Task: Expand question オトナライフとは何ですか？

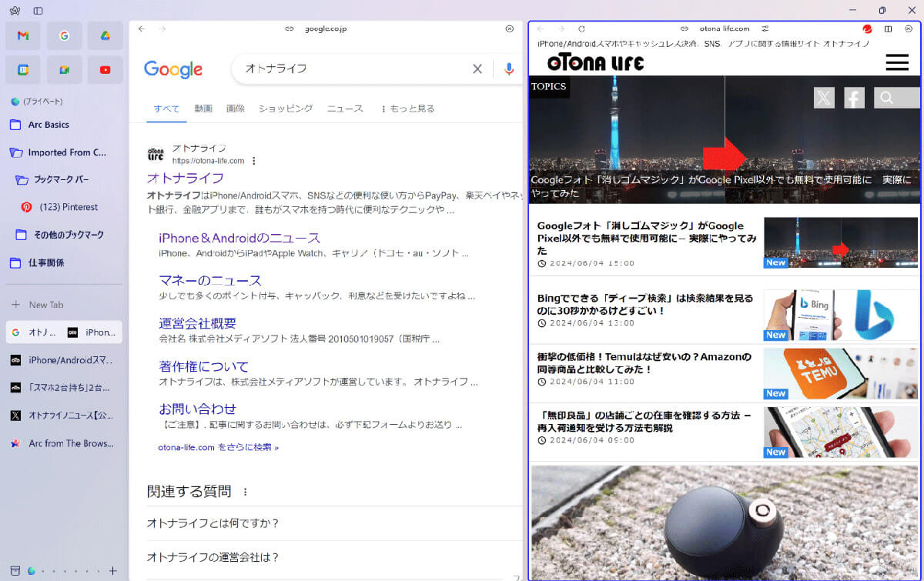Action: tap(334, 523)
